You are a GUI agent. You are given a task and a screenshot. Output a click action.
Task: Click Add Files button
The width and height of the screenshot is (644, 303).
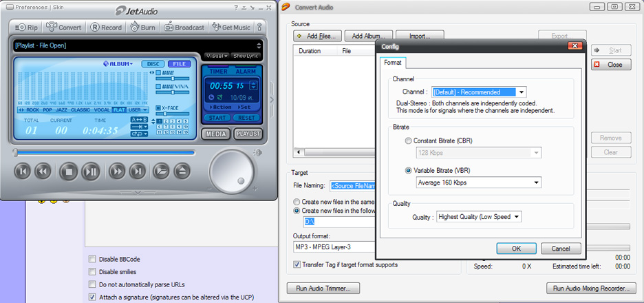click(x=316, y=36)
